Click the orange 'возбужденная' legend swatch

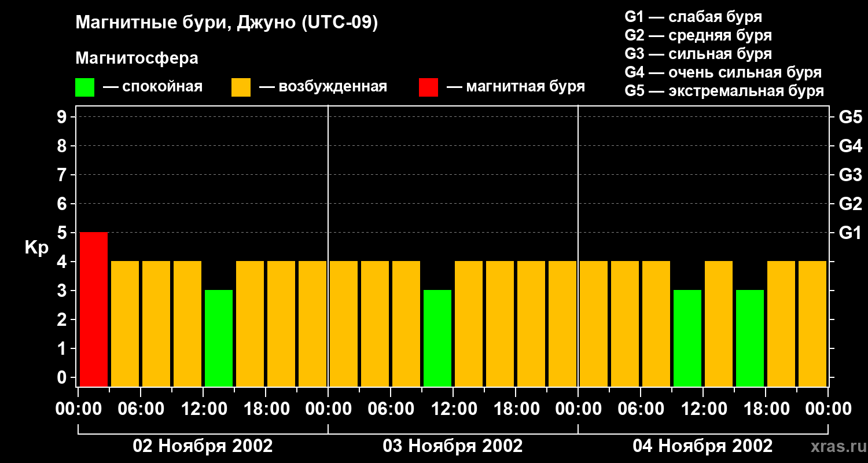point(241,87)
